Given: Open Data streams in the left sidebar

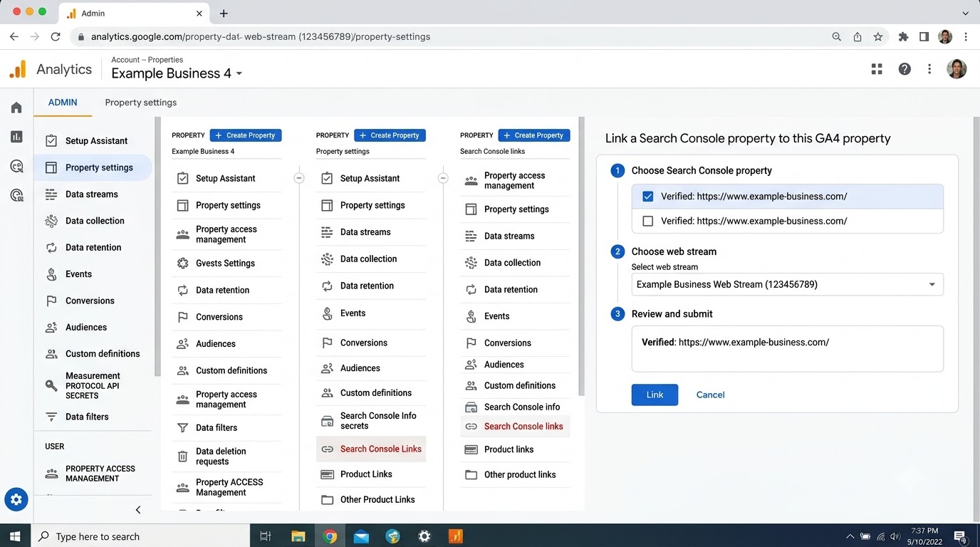Looking at the screenshot, I should (x=93, y=194).
